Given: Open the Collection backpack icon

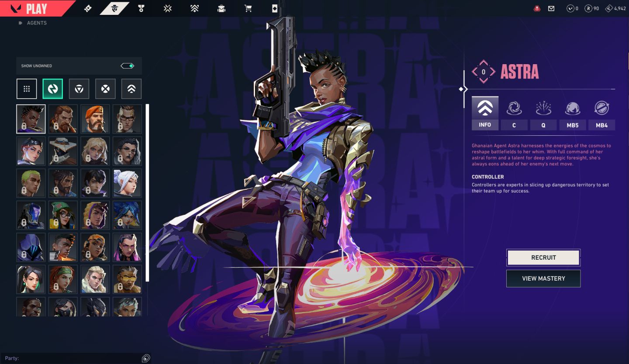Looking at the screenshot, I should [221, 8].
